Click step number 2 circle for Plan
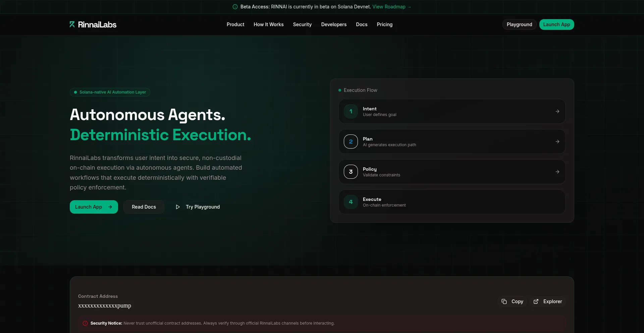 (x=351, y=142)
